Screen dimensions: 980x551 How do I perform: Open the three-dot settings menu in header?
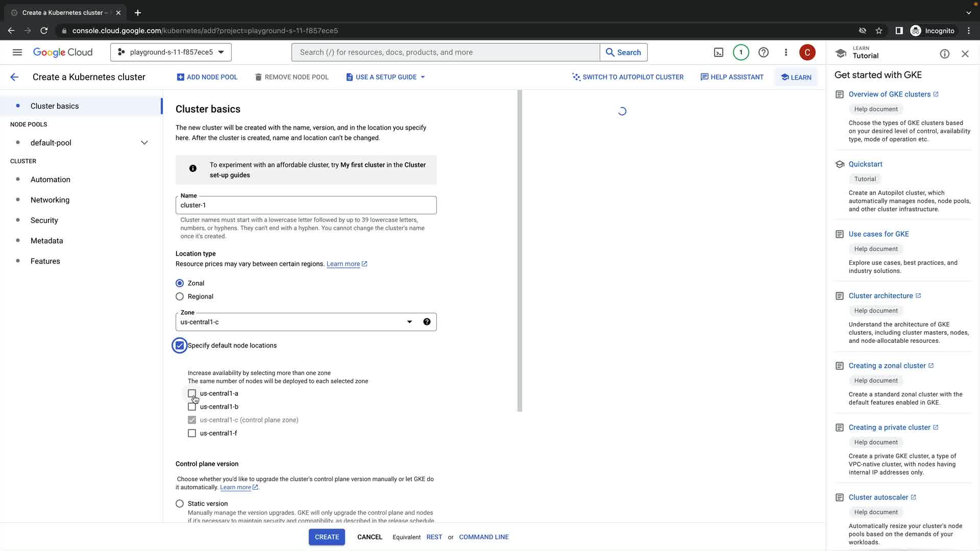[786, 53]
